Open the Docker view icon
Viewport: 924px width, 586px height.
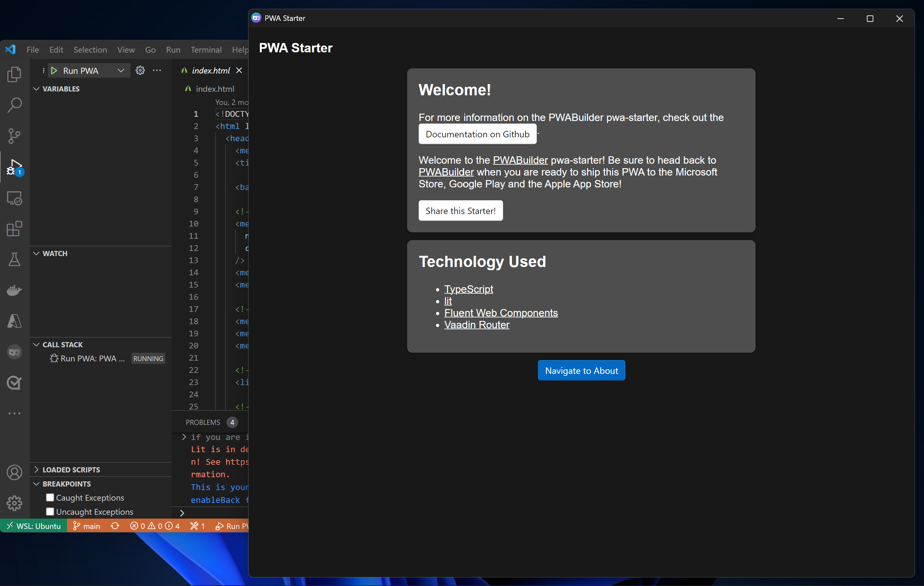[x=14, y=290]
